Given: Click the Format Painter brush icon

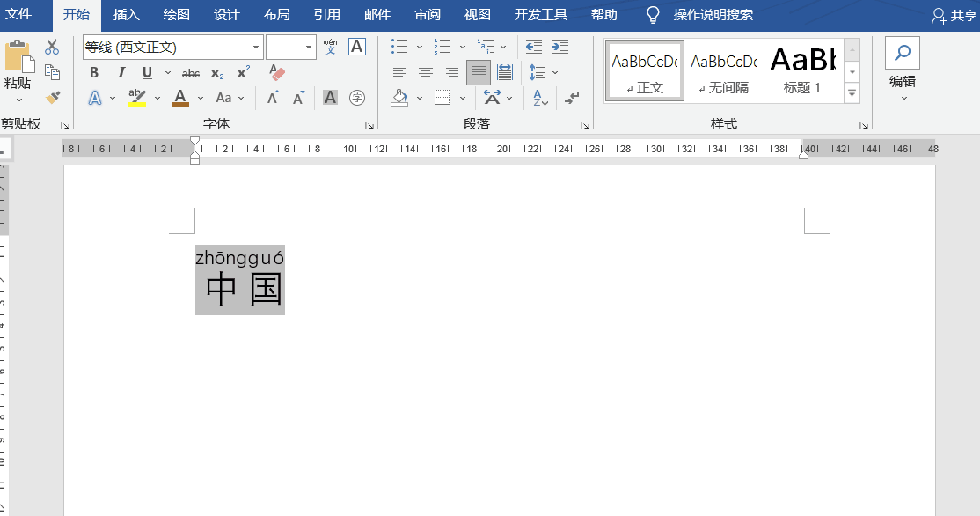Looking at the screenshot, I should tap(53, 98).
